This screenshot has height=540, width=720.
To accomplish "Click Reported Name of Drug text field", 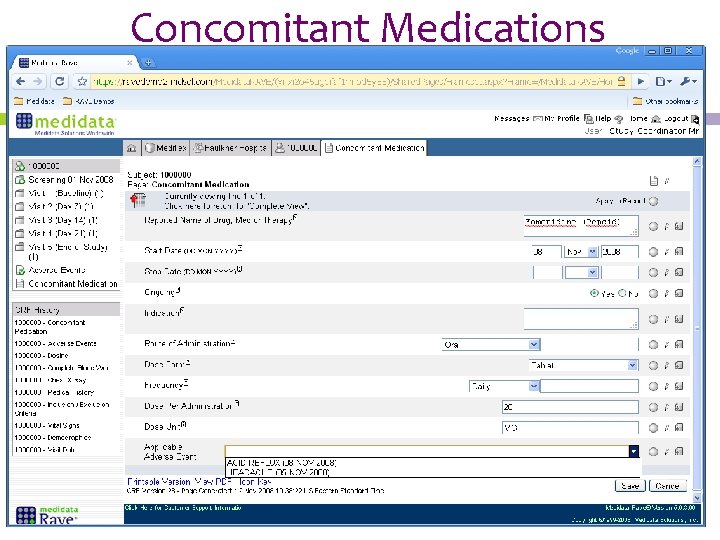I will pos(581,225).
